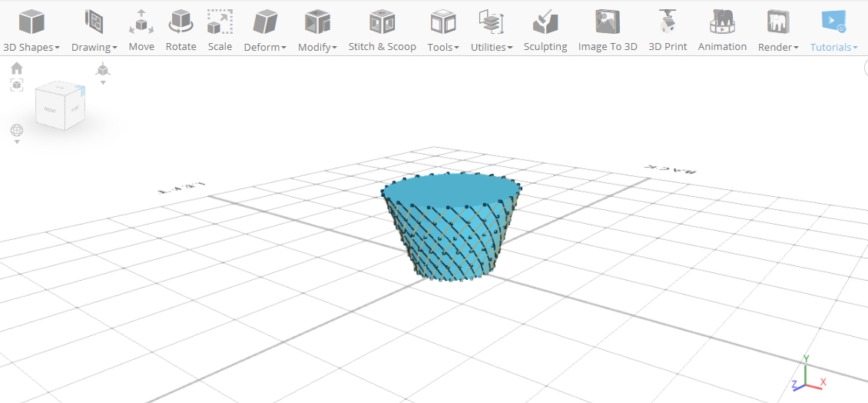Open the 3D Shapes dropdown menu
The width and height of the screenshot is (868, 403).
31,31
